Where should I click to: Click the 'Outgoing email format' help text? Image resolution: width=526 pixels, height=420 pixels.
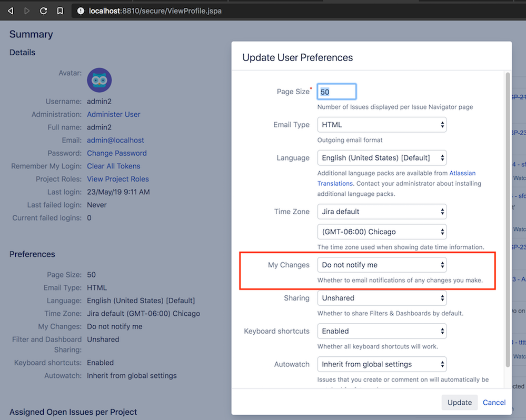(x=350, y=140)
